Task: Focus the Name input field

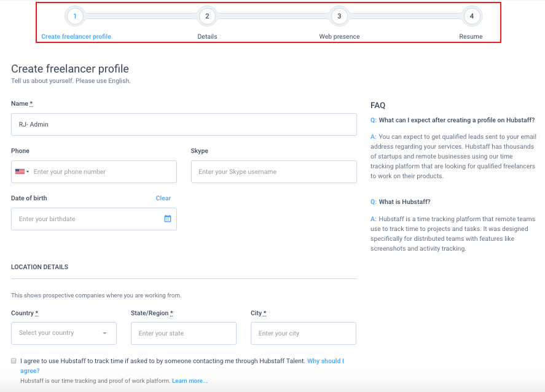Action: click(x=184, y=124)
